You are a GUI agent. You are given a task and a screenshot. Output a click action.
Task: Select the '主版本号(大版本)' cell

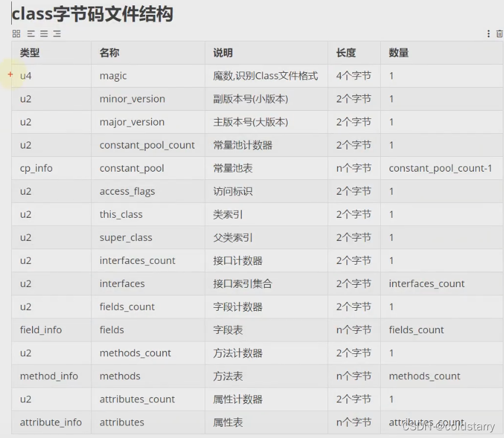pyautogui.click(x=251, y=122)
